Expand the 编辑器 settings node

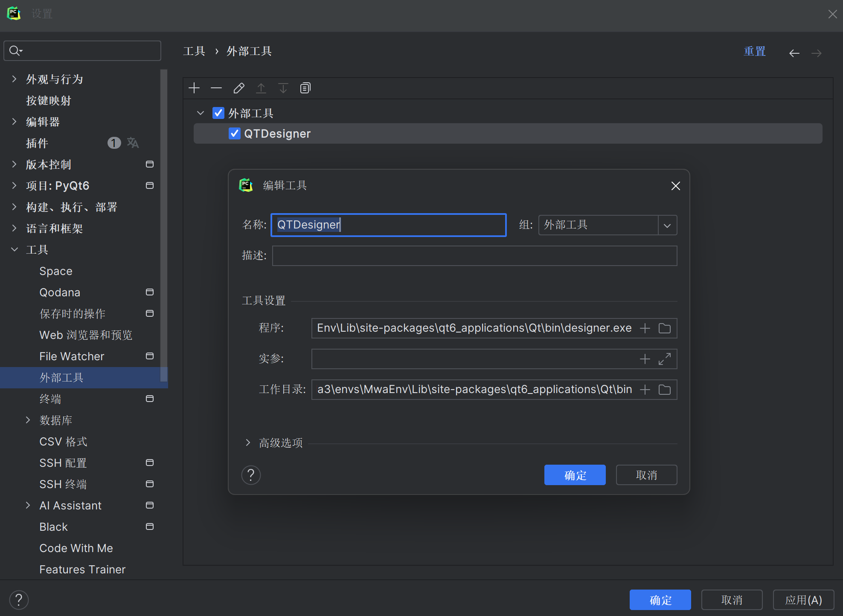15,122
